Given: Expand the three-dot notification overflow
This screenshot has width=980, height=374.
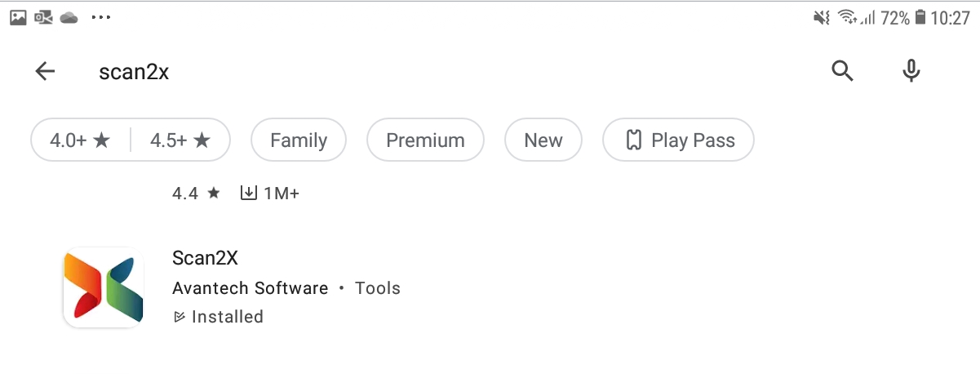Looking at the screenshot, I should coord(101,17).
